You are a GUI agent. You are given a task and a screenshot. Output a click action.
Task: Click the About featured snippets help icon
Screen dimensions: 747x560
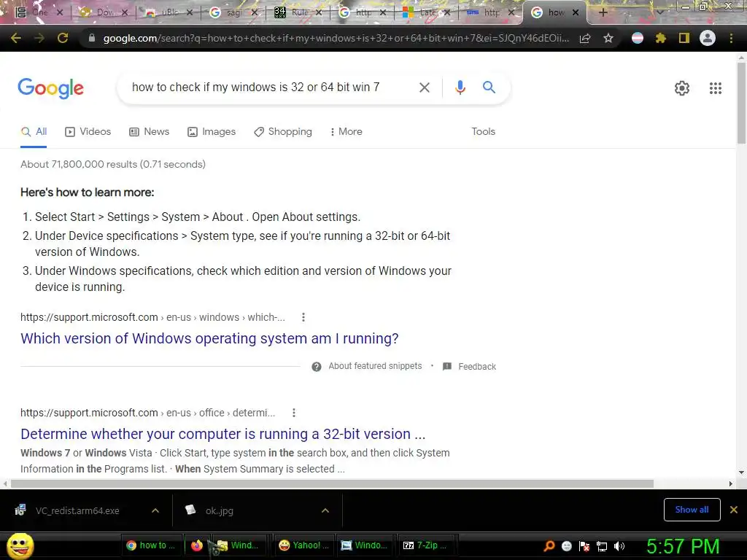317,367
